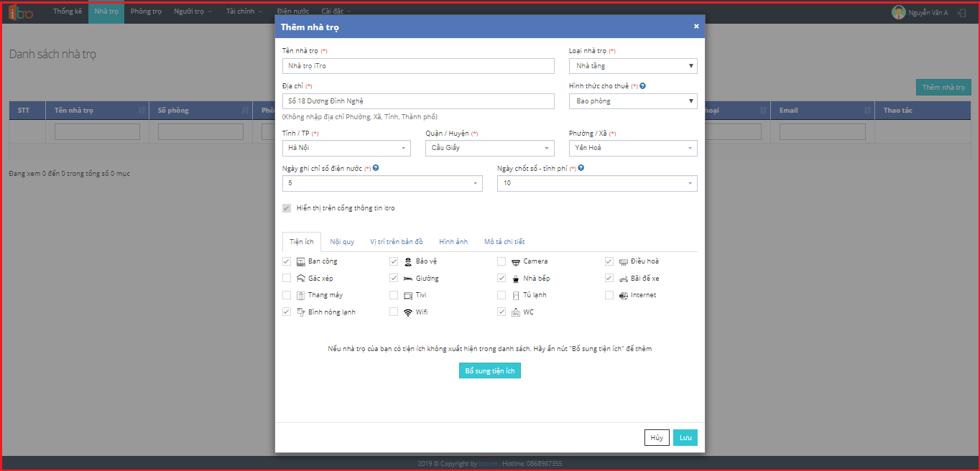Click the Nguyễn Văn A user avatar
Viewport: 980px width, 471px height.
coord(898,12)
